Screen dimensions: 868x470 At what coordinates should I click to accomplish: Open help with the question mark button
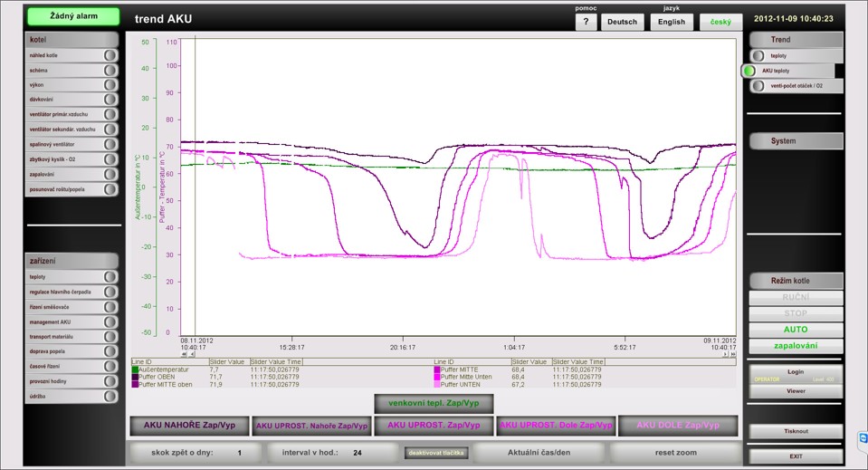[x=586, y=22]
